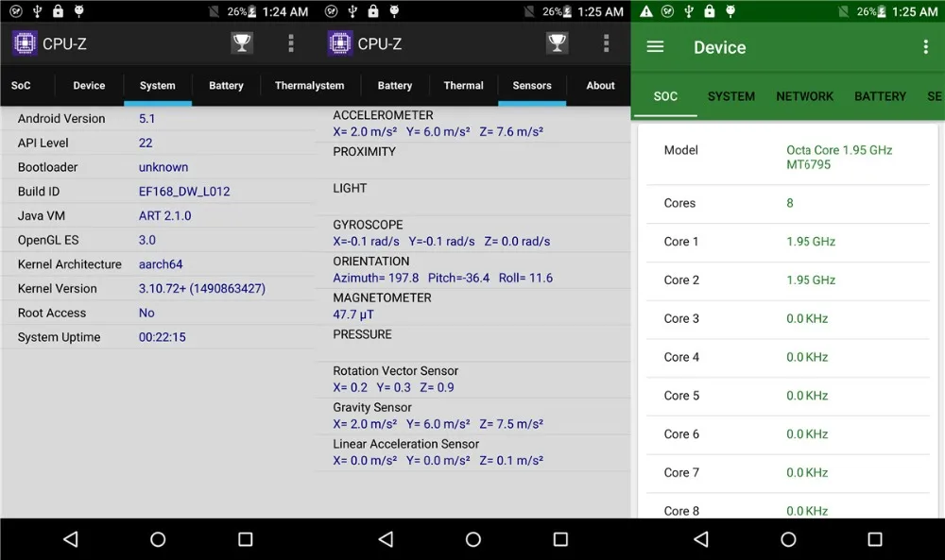Open About tab in middle CPU-Z
Screen dimensions: 945x560
coord(600,86)
